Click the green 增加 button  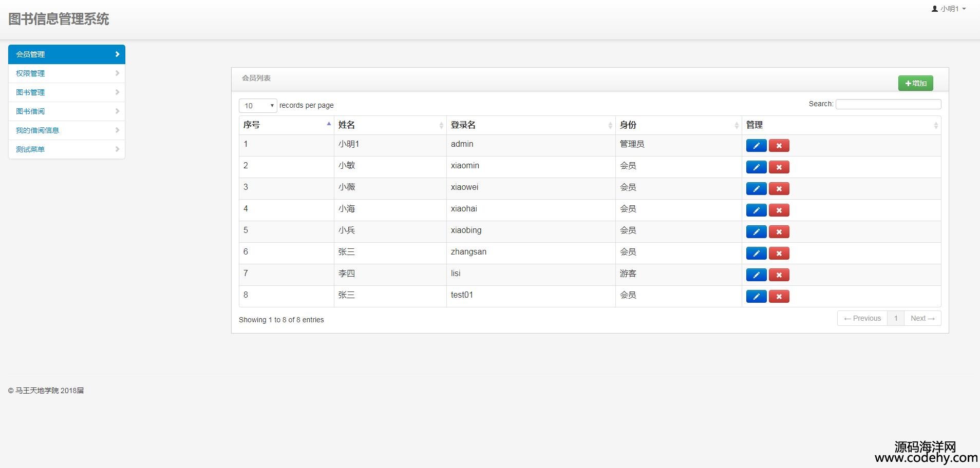(x=915, y=83)
